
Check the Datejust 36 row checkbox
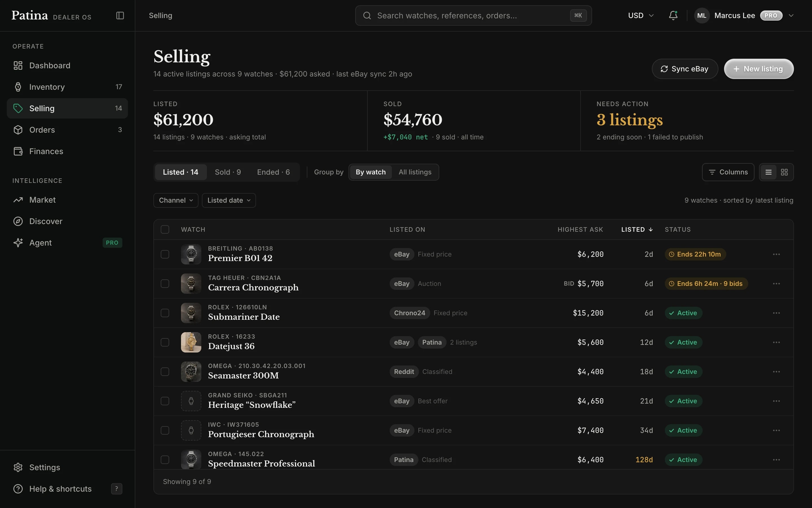pyautogui.click(x=165, y=342)
